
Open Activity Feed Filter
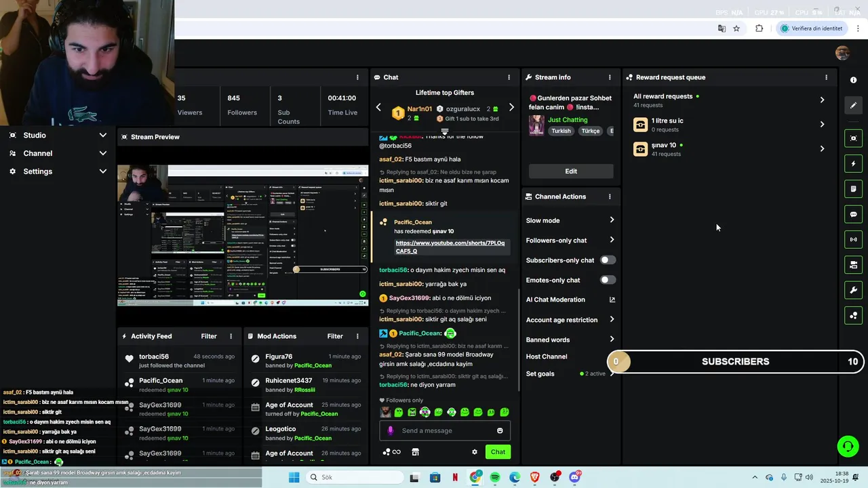209,336
